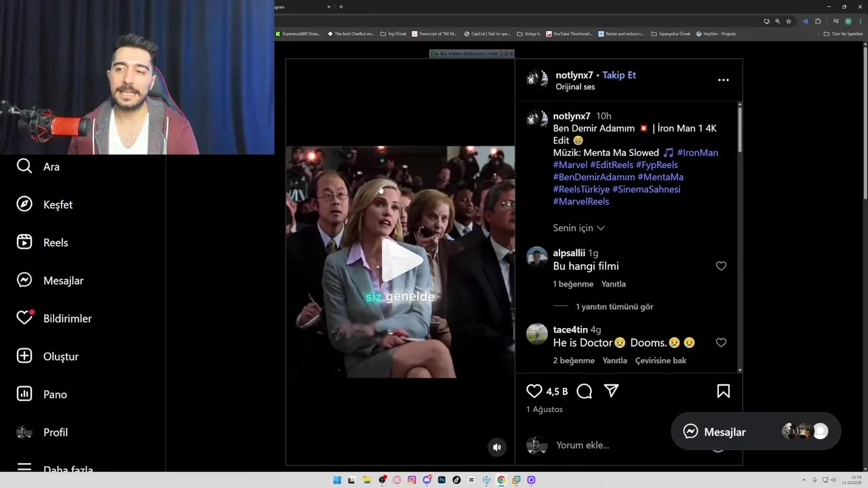
Task: Like alpsallii's comment
Action: [721, 266]
